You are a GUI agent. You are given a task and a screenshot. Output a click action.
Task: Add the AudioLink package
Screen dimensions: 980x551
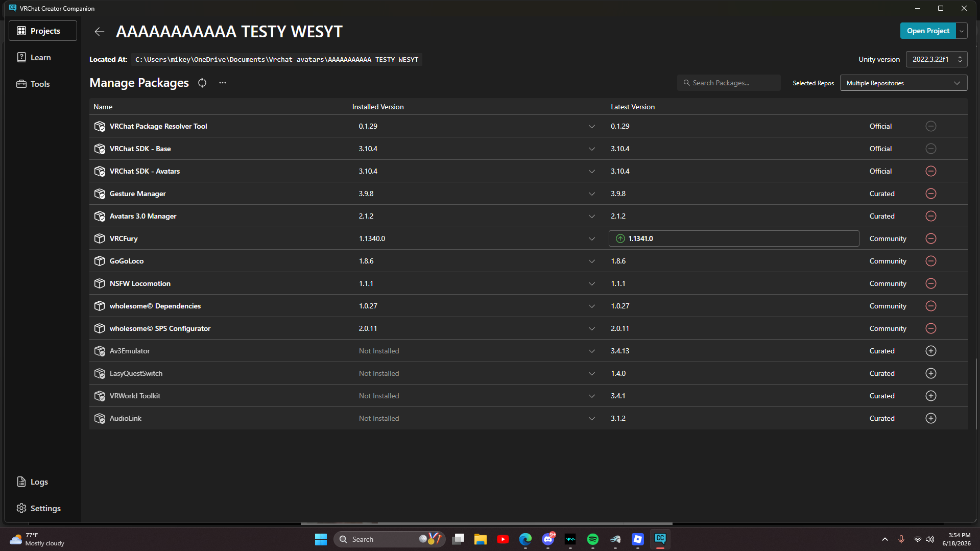tap(931, 418)
